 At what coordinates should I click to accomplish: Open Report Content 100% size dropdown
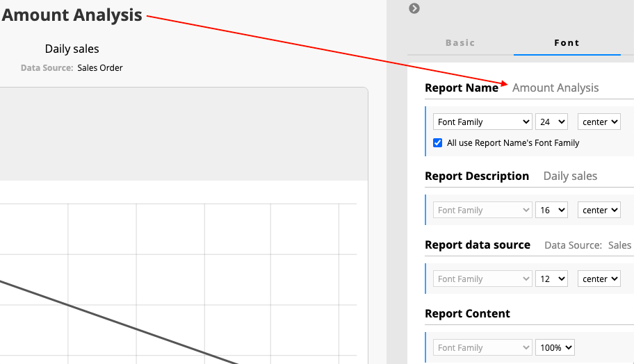click(x=555, y=347)
